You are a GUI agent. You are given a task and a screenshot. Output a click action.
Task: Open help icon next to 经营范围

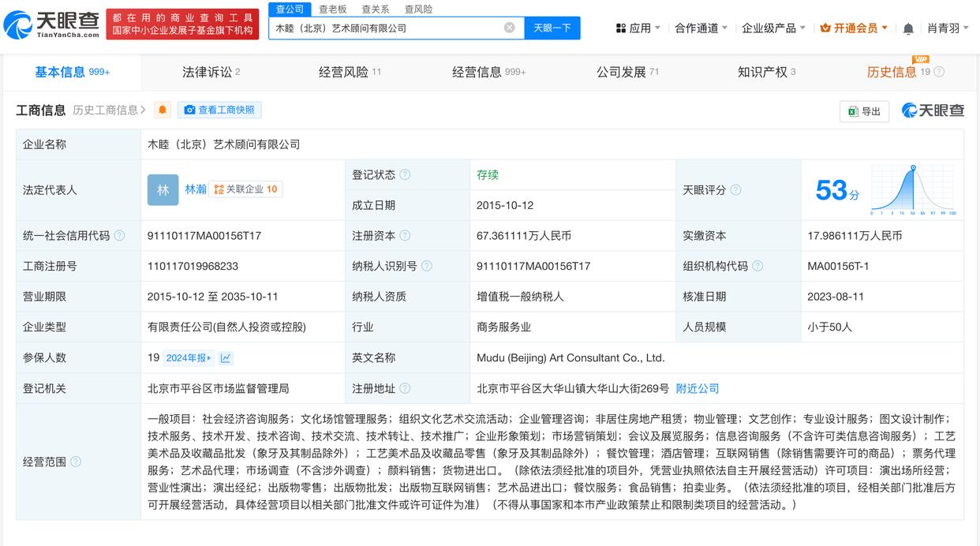click(76, 462)
